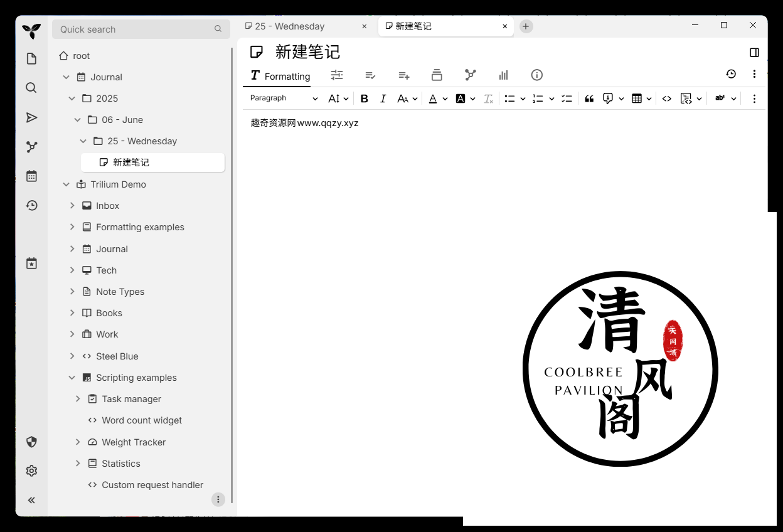Image resolution: width=783 pixels, height=532 pixels.
Task: Open the Similar Notes bar chart ribbon tab
Action: point(504,75)
